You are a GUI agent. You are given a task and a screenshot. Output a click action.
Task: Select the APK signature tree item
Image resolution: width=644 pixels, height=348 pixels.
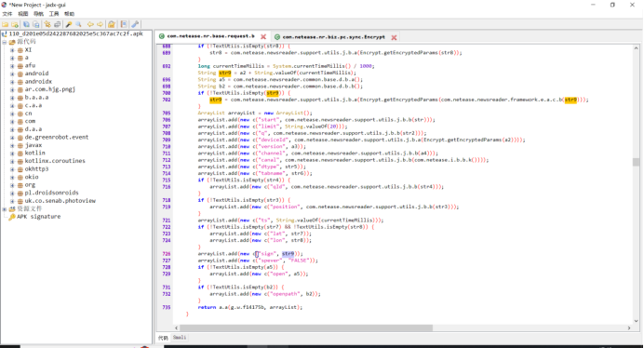(x=38, y=217)
